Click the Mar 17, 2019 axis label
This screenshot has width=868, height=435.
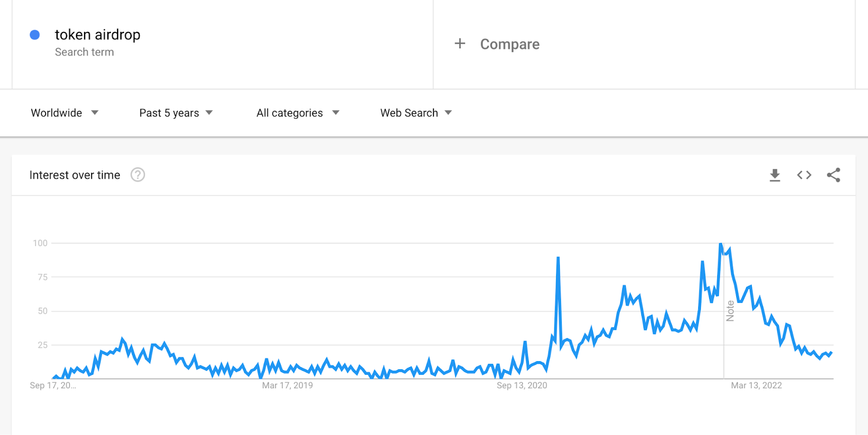(x=288, y=386)
